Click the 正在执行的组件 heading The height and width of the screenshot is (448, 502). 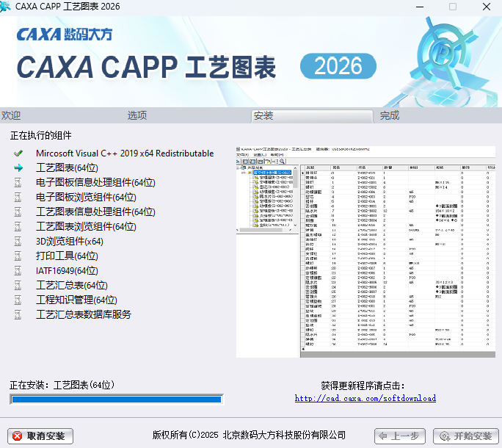[x=40, y=135]
